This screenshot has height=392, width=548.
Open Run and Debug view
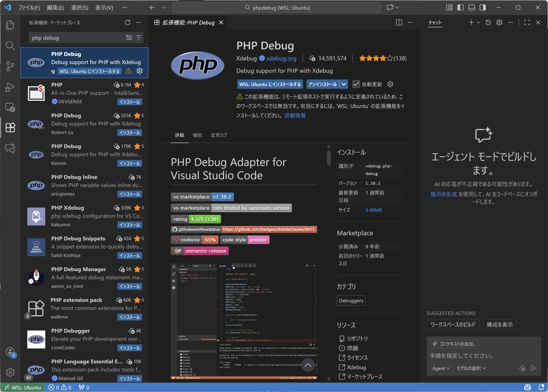[x=10, y=87]
